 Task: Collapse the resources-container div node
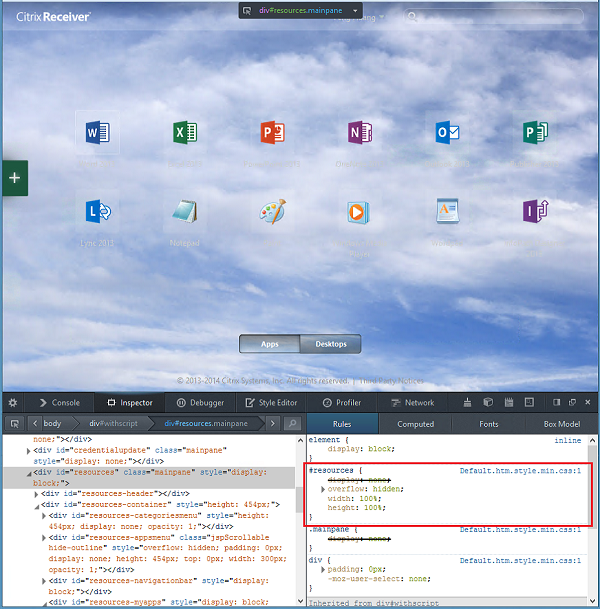tap(35, 505)
